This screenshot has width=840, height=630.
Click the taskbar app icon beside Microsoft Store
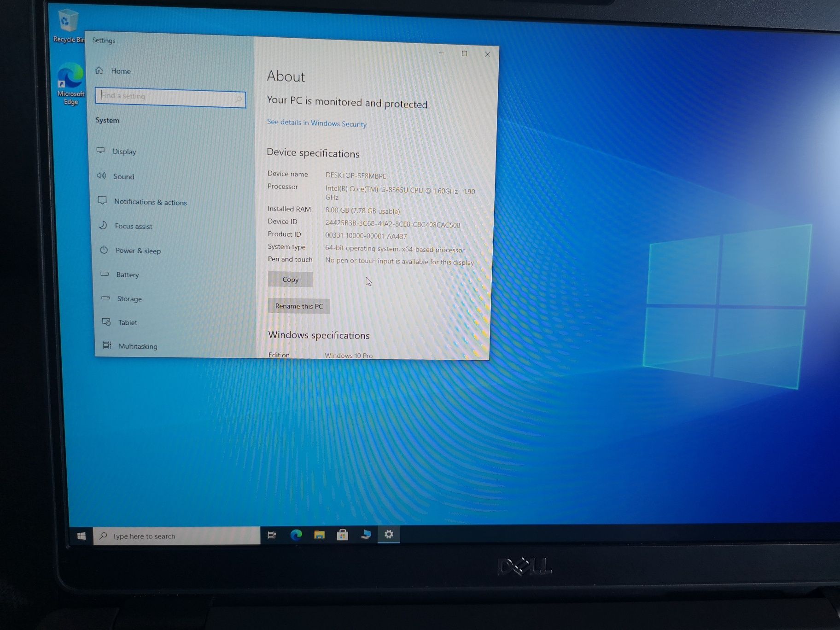tap(366, 534)
